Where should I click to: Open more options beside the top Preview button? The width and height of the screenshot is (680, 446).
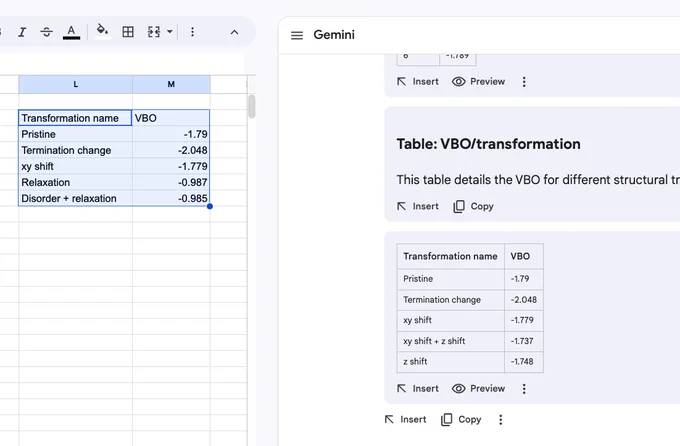[524, 82]
